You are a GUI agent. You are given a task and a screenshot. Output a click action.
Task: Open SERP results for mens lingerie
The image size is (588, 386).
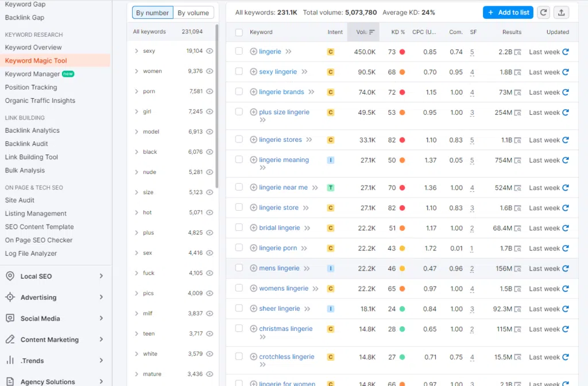517,269
